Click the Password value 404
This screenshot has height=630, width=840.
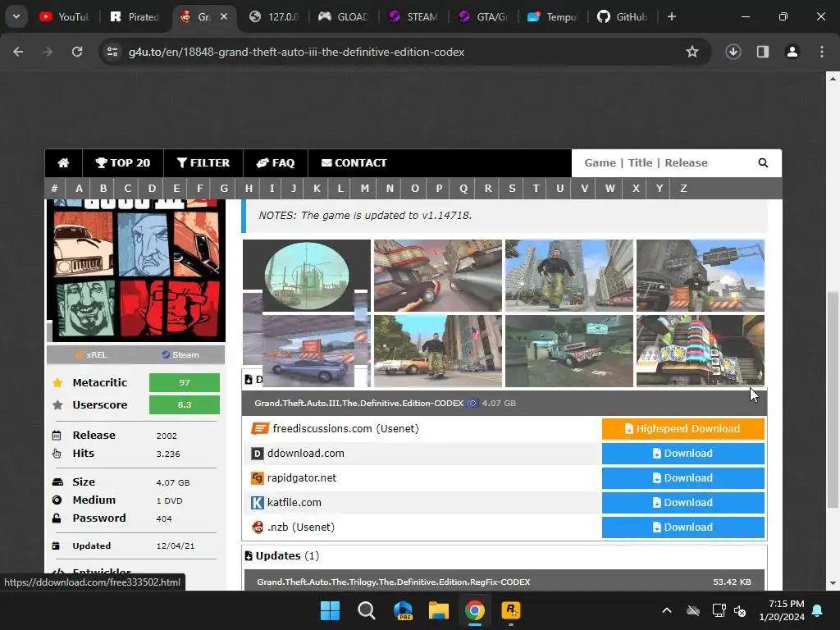click(164, 518)
